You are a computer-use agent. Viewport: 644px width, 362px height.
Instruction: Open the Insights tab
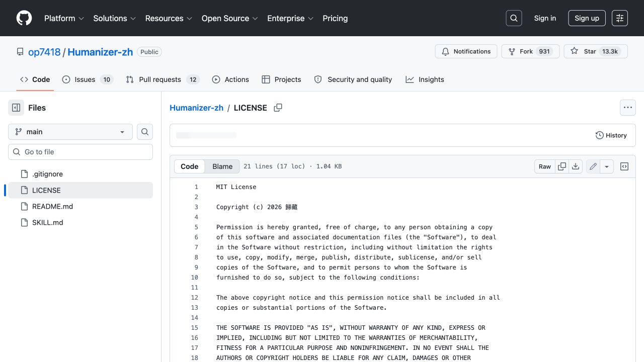425,79
